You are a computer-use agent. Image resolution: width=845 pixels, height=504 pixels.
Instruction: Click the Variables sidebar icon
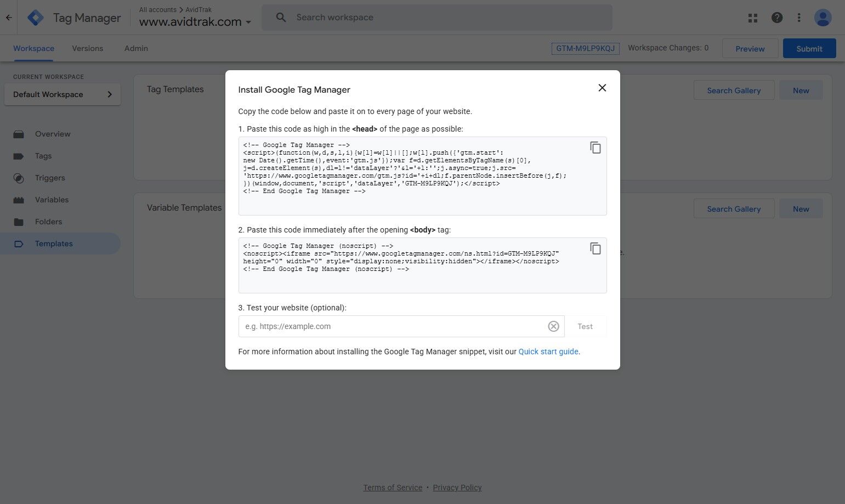pos(19,200)
